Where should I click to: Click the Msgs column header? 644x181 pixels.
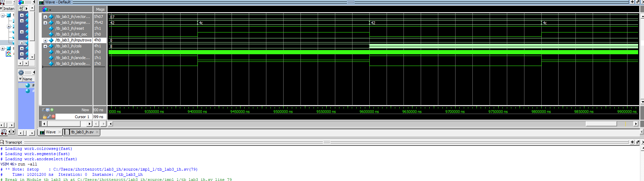click(x=100, y=9)
